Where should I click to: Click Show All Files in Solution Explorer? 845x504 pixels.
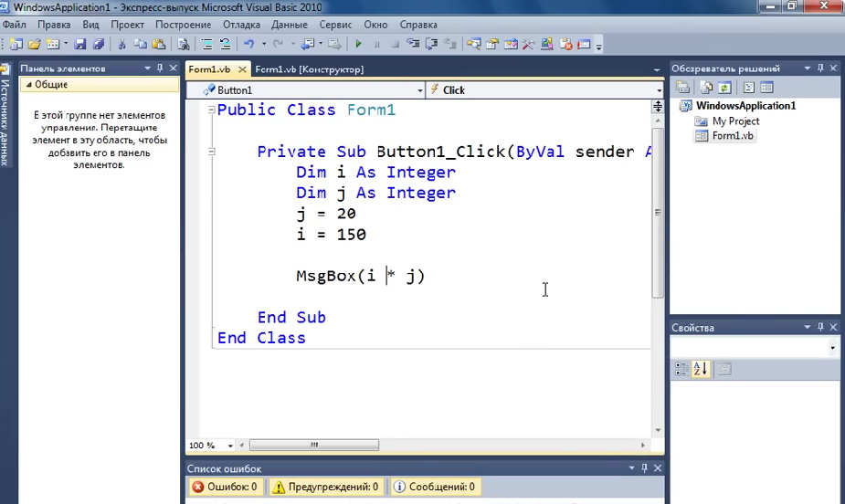pyautogui.click(x=706, y=88)
